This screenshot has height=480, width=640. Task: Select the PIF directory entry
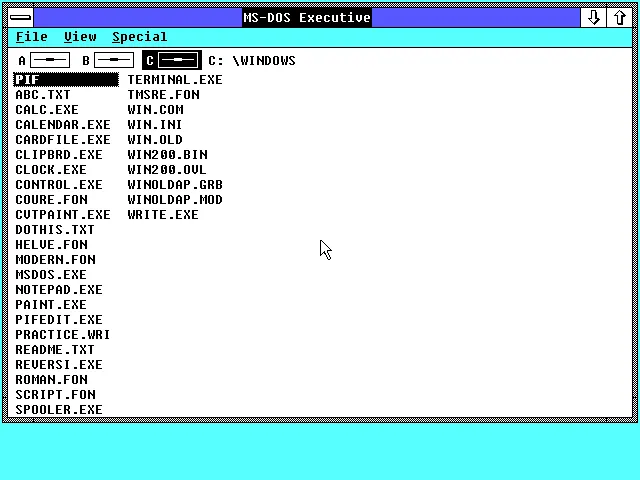66,80
